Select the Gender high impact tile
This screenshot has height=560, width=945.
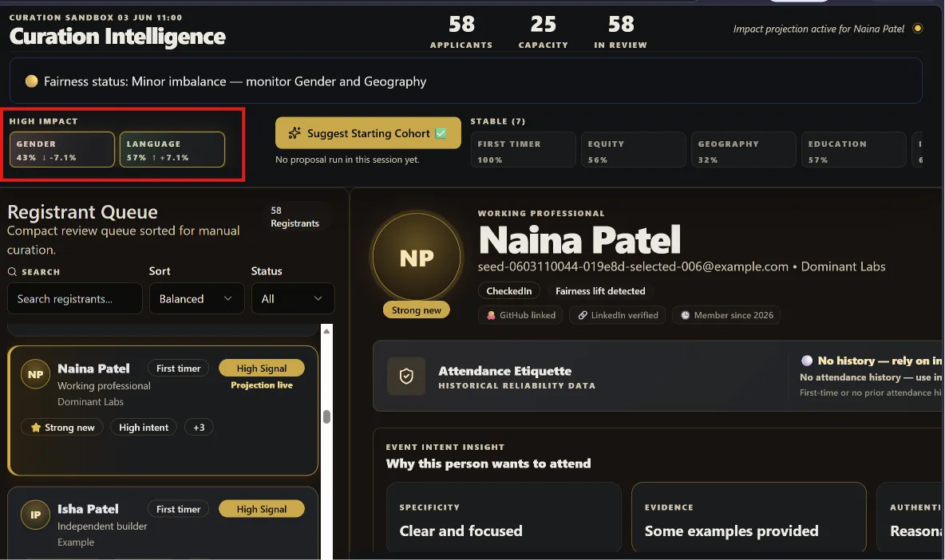click(x=61, y=149)
